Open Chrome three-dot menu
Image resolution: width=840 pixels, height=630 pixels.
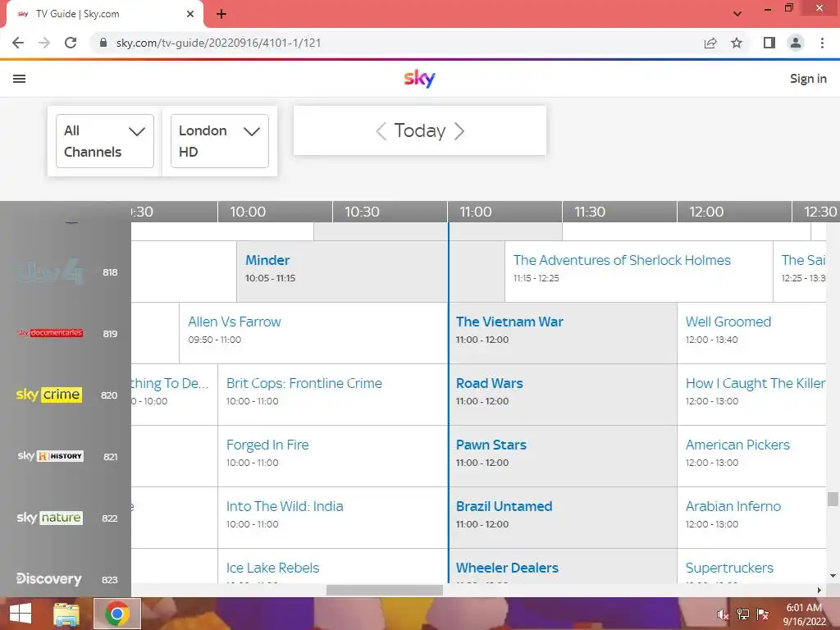(x=822, y=43)
